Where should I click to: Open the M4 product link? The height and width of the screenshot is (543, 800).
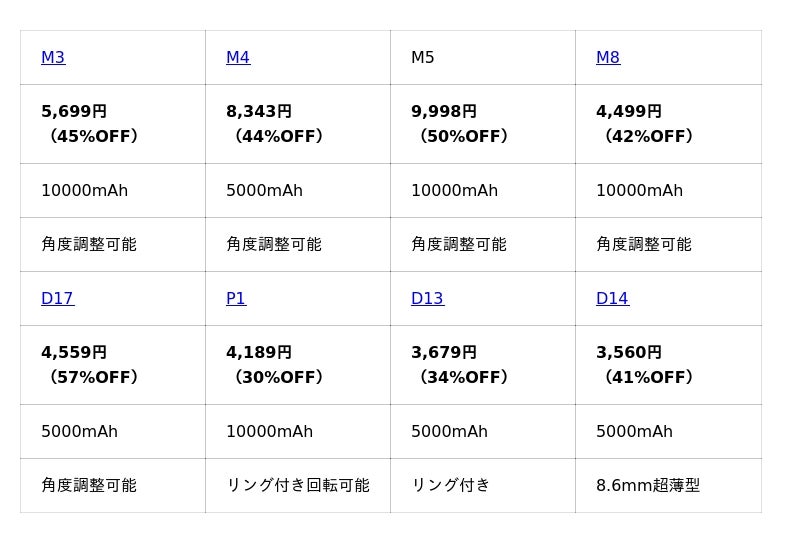point(238,58)
